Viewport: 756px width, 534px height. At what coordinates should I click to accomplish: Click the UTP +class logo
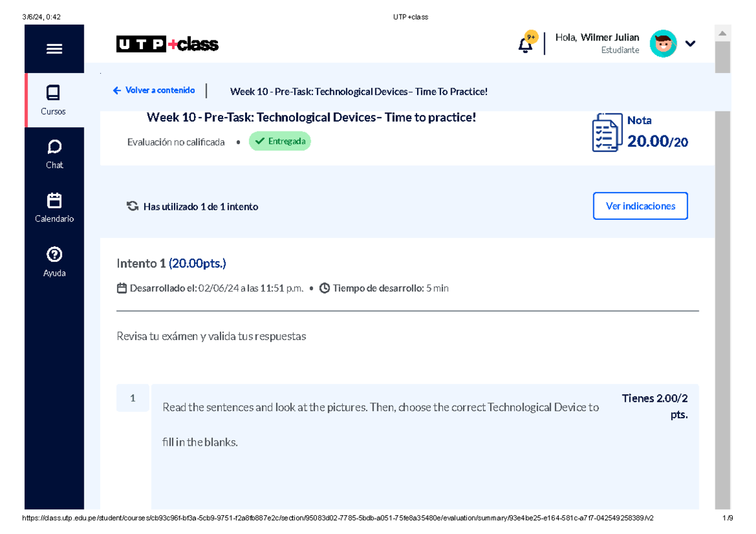tap(167, 44)
